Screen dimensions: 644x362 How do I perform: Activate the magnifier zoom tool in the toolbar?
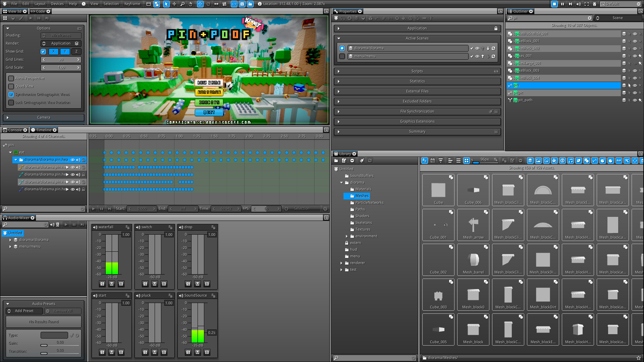[182, 4]
